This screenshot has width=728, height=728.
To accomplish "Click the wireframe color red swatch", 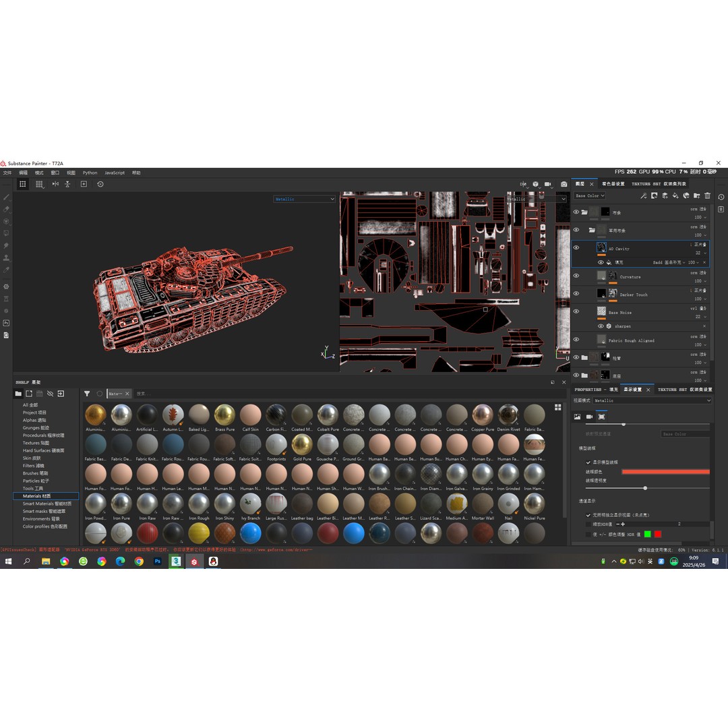I will 665,472.
